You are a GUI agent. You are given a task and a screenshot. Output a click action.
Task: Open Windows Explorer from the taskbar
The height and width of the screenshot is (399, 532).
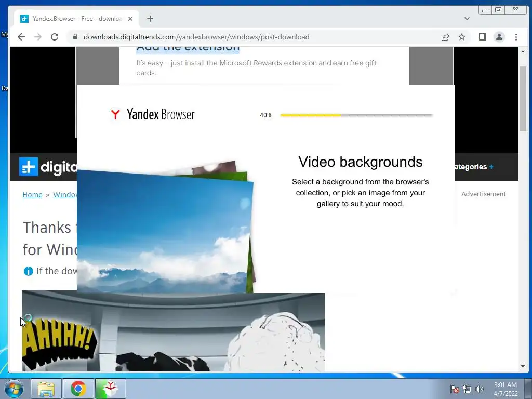click(46, 389)
